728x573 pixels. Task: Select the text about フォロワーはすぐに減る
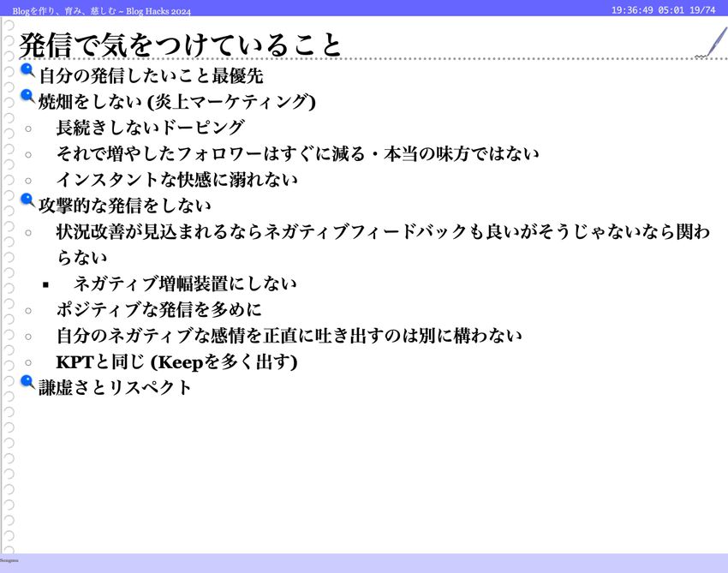297,154
